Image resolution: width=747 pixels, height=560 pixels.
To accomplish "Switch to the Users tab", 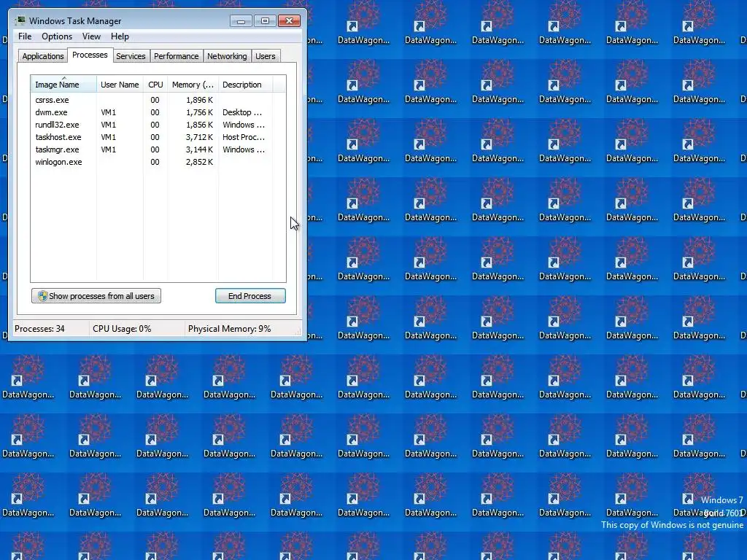I will point(266,56).
